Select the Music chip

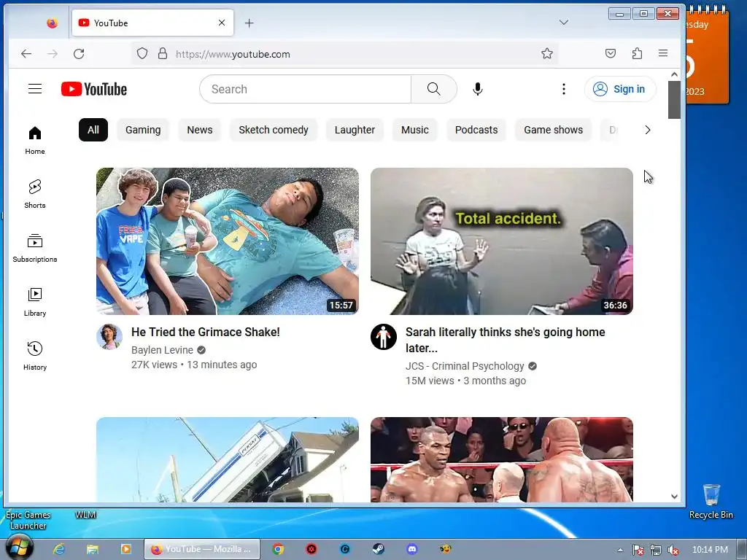(414, 130)
